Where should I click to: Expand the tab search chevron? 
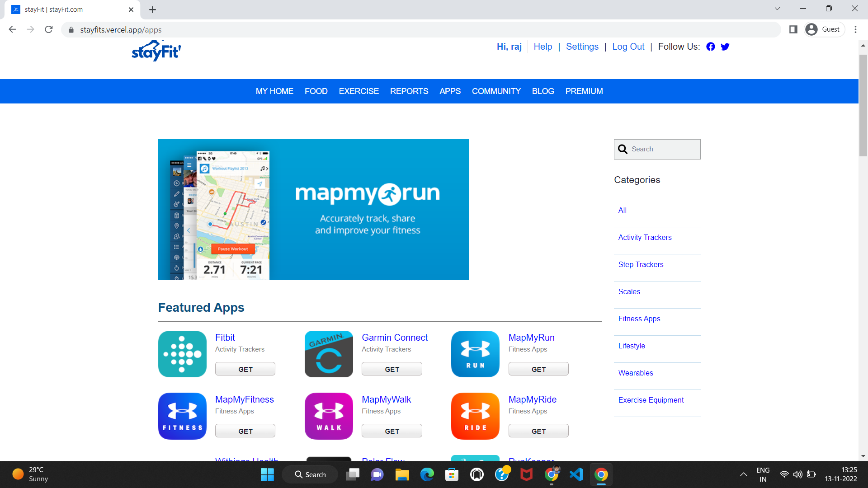777,9
